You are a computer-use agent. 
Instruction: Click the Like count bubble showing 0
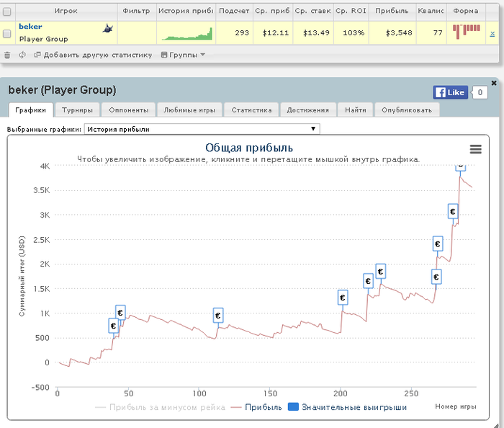[480, 93]
